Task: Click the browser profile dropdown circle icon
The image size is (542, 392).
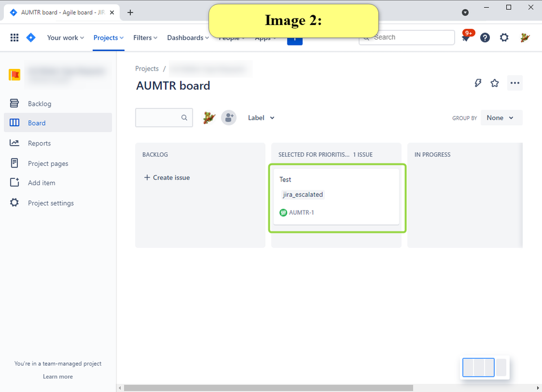Action: (466, 12)
